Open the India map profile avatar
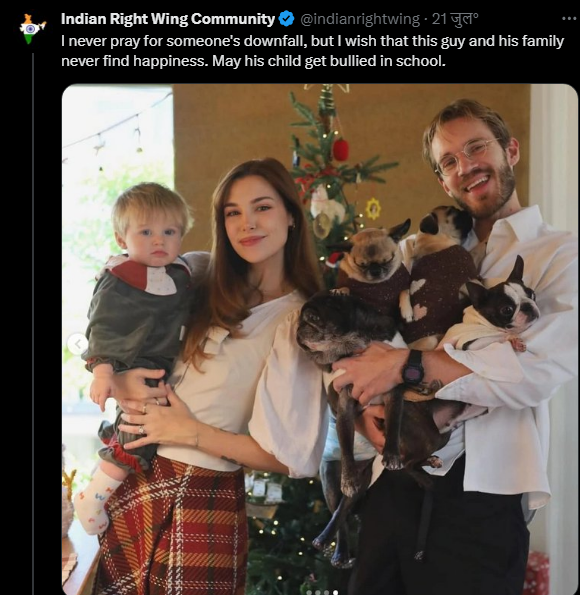The height and width of the screenshot is (595, 580). click(32, 29)
